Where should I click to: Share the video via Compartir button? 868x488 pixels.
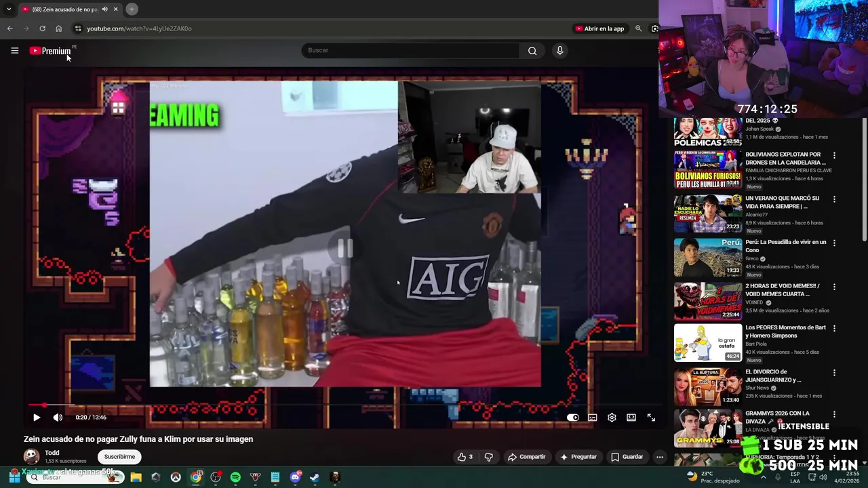527,457
